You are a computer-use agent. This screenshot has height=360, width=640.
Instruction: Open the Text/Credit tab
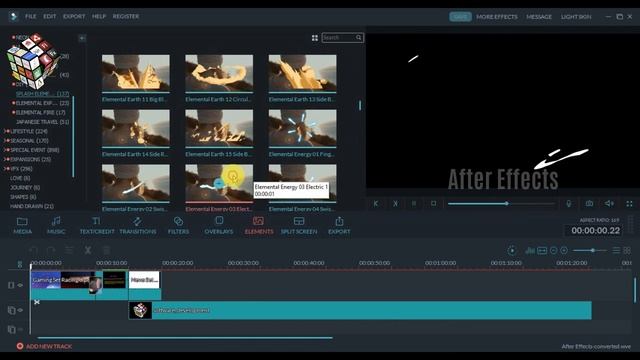click(97, 226)
